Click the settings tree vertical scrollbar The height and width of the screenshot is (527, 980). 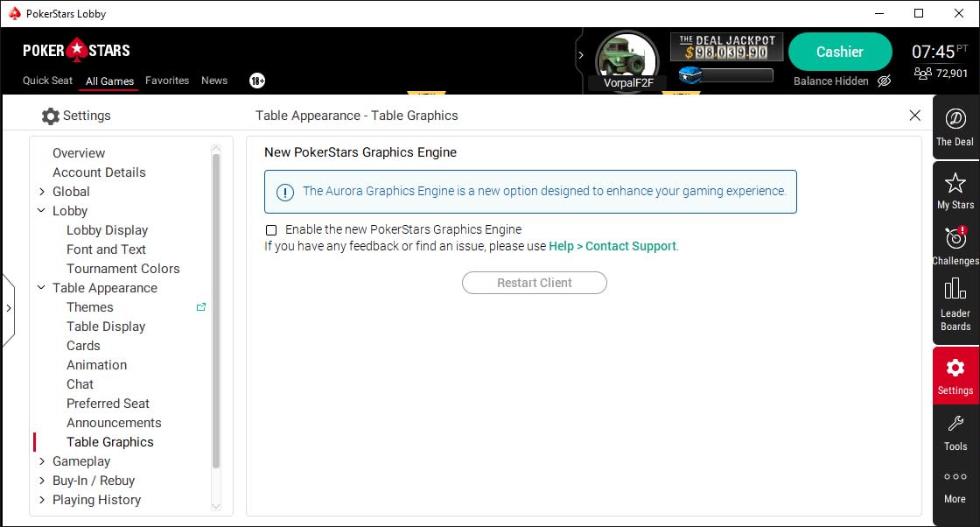pos(216,311)
